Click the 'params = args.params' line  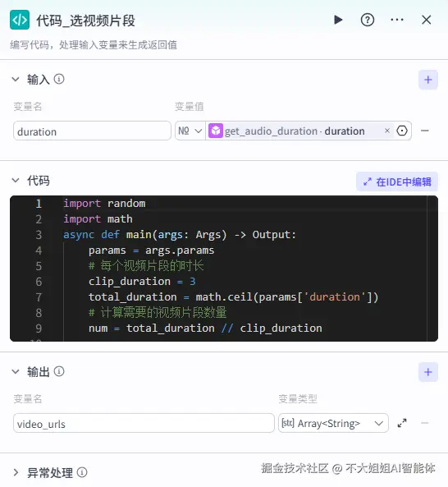click(152, 250)
